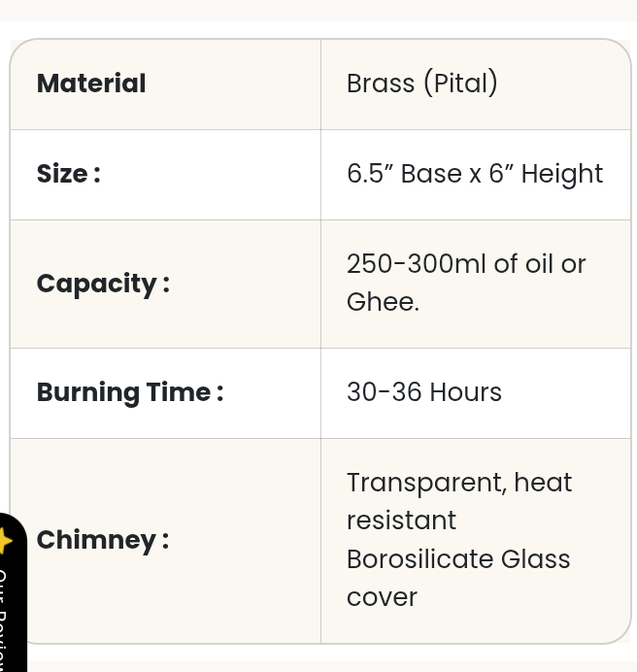
Task: Select the word Brass in Material row
Action: pyautogui.click(x=380, y=84)
